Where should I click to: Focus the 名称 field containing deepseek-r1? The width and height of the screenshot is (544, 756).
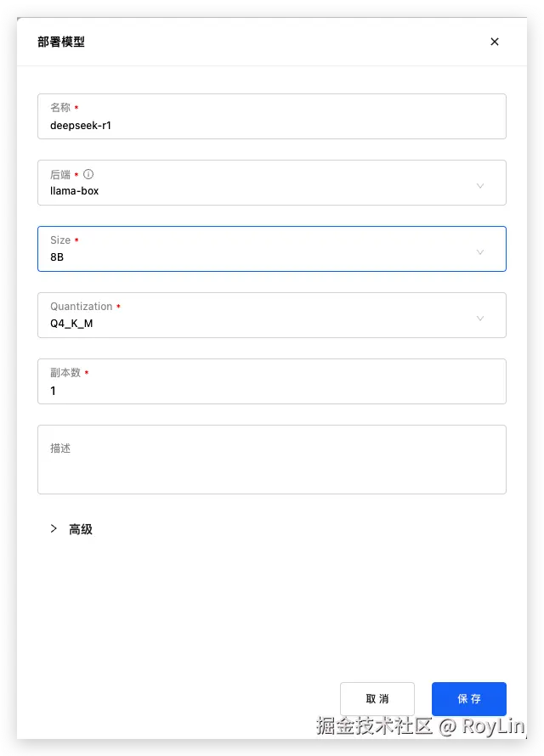272,125
